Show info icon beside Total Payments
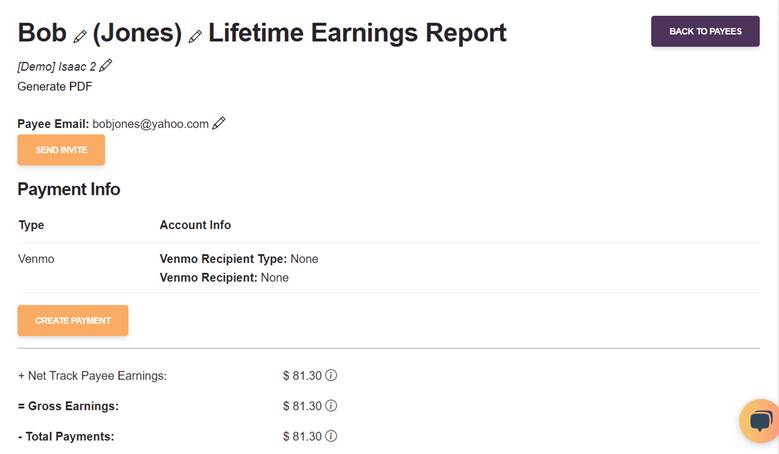 coord(331,436)
